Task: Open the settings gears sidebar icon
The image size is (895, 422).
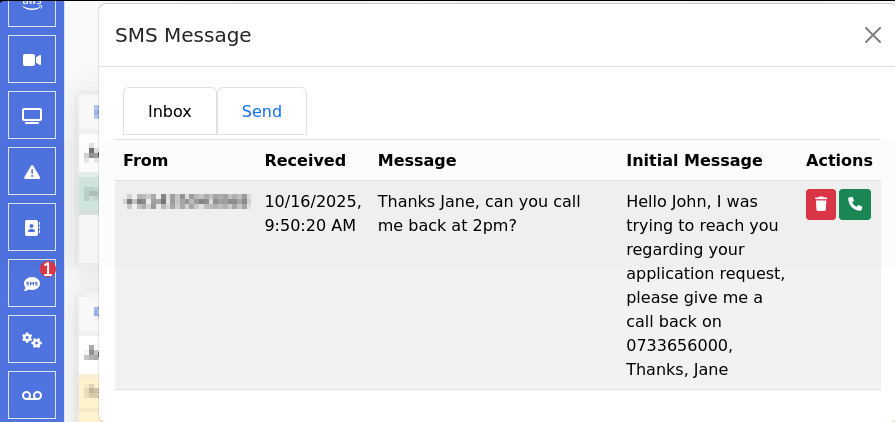Action: click(x=32, y=340)
